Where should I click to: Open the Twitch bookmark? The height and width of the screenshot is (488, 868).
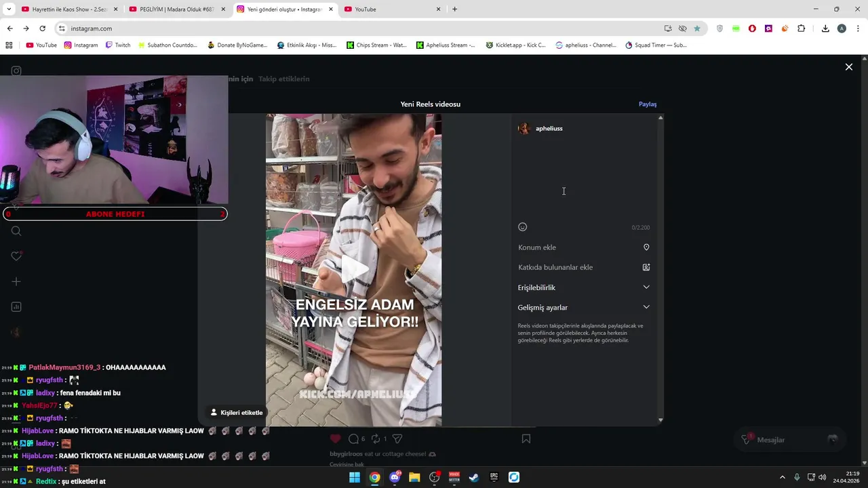tap(118, 45)
